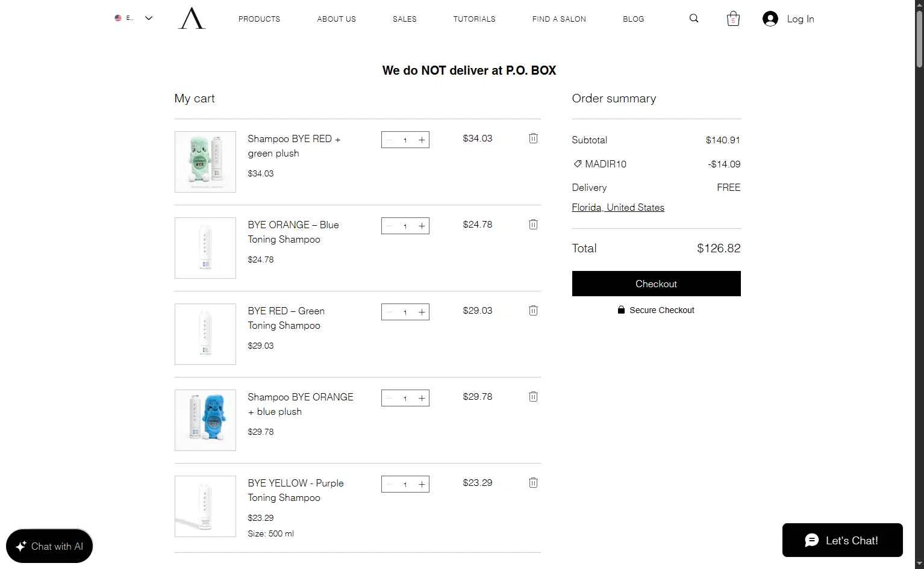The height and width of the screenshot is (569, 924).
Task: Delete BYE YELLOW Purple Toning Shampoo item
Action: coord(533,483)
